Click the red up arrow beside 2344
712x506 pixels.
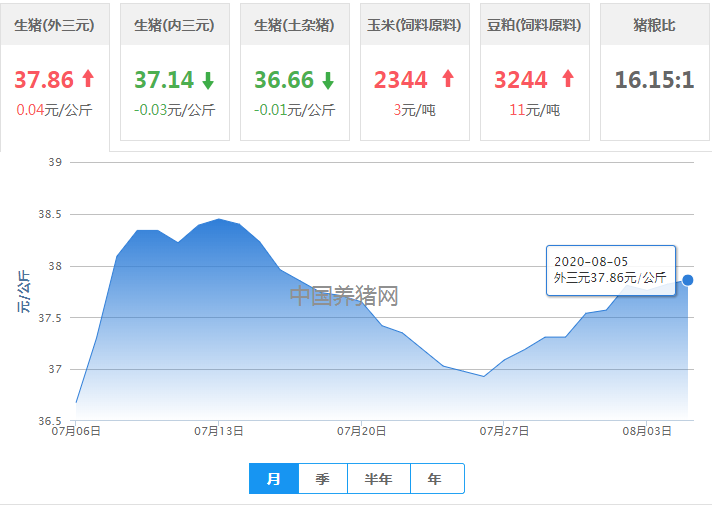pos(448,79)
